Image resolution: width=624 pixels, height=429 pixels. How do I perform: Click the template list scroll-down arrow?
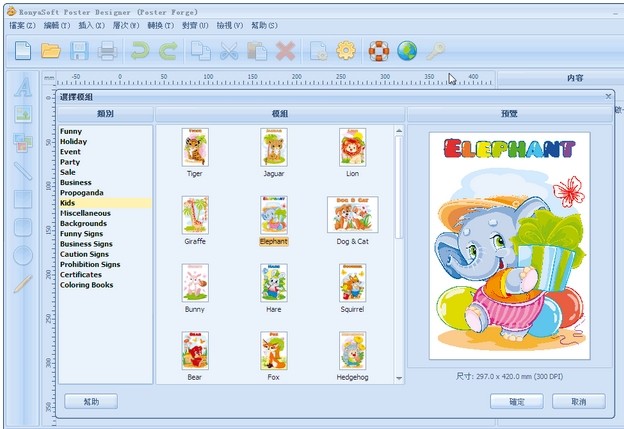pyautogui.click(x=399, y=378)
